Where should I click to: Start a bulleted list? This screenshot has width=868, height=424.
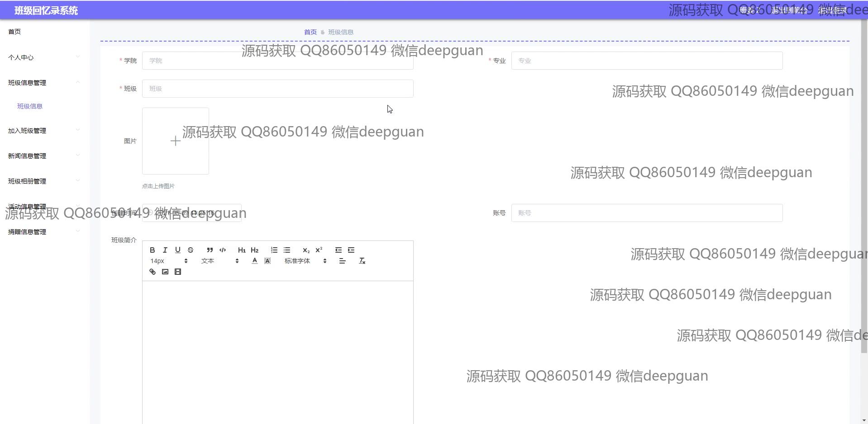287,250
